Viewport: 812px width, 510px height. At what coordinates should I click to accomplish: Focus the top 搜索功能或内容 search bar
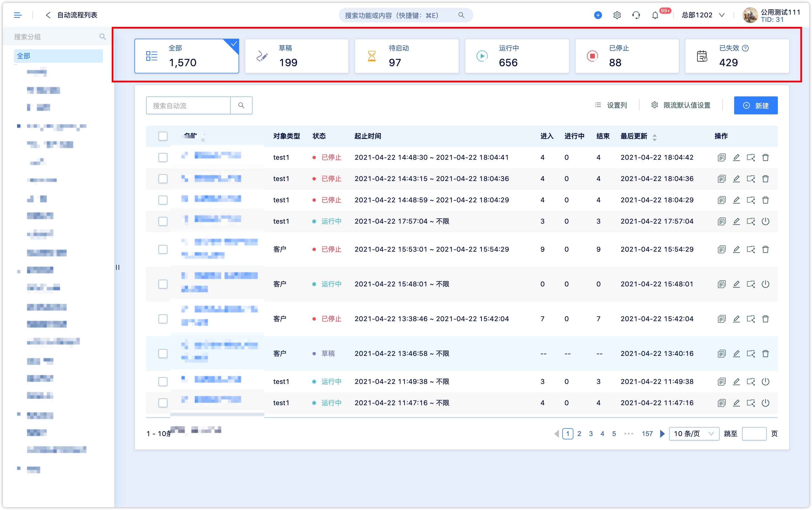coord(406,15)
